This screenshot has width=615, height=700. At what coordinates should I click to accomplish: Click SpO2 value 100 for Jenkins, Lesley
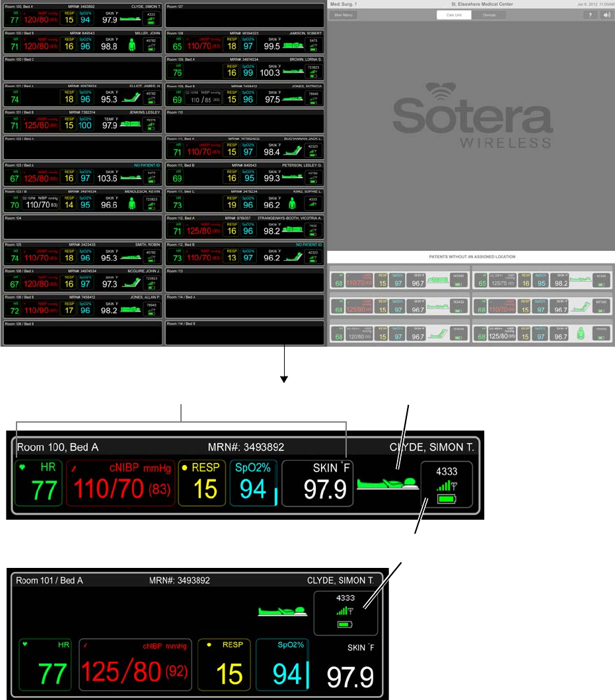[85, 125]
